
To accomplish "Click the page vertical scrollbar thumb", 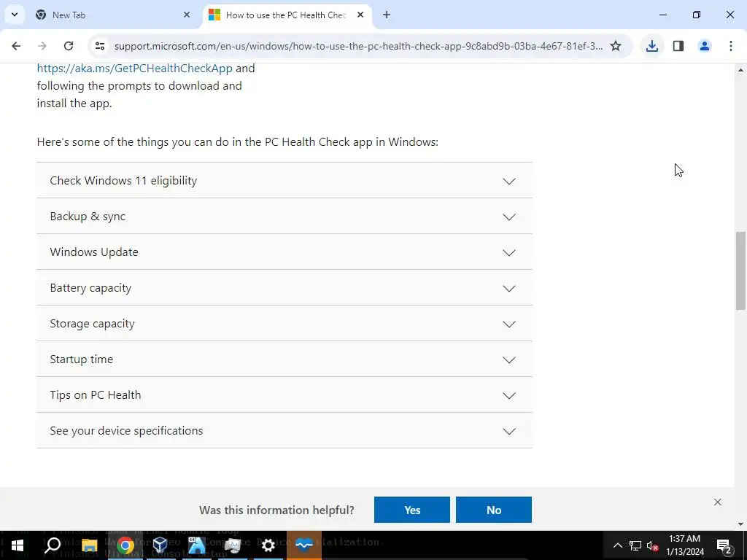I will coord(740,271).
